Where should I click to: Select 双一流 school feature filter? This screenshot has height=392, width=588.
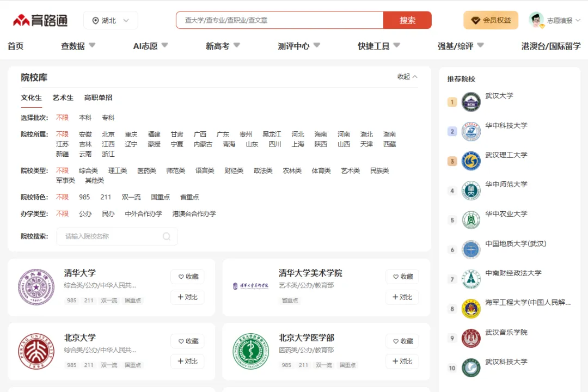[x=131, y=197]
